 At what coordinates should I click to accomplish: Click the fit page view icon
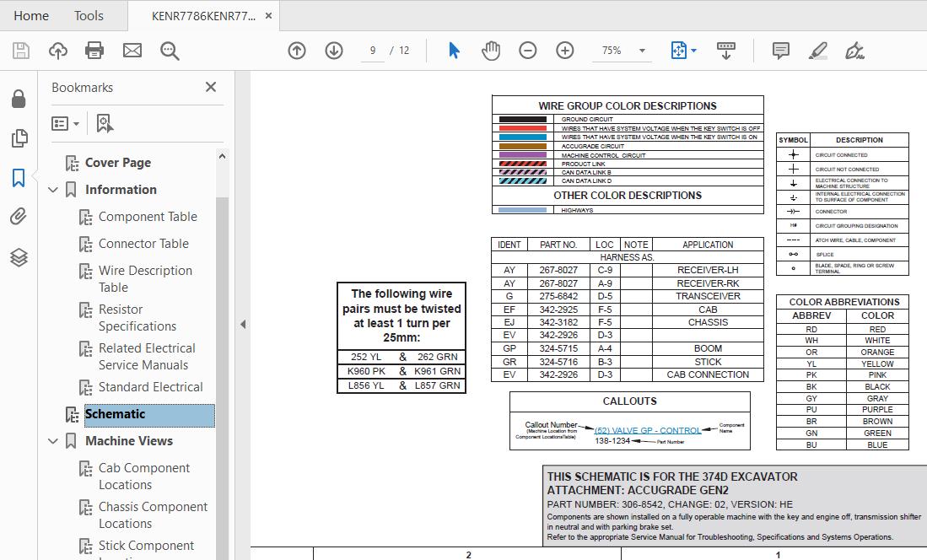click(679, 51)
